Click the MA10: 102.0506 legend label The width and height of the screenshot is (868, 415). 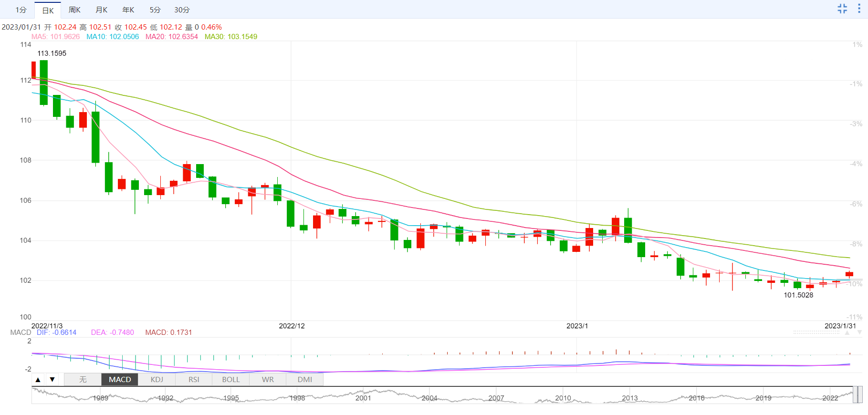click(x=113, y=37)
